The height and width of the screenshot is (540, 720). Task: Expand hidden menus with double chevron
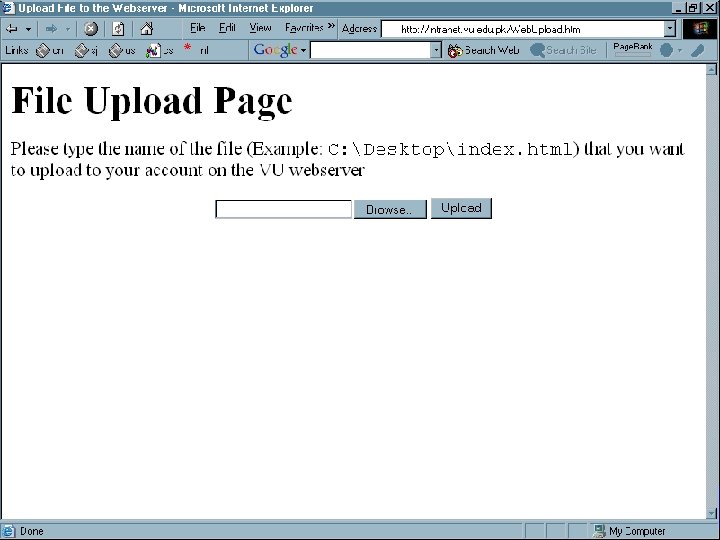[x=332, y=26]
